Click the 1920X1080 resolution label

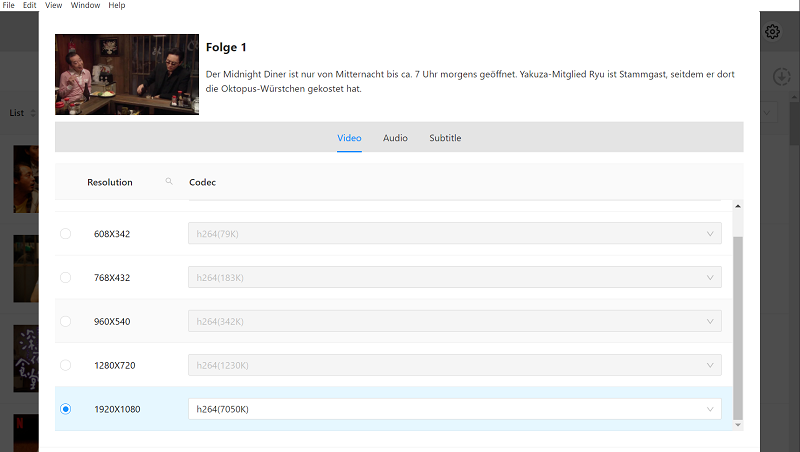pyautogui.click(x=117, y=409)
